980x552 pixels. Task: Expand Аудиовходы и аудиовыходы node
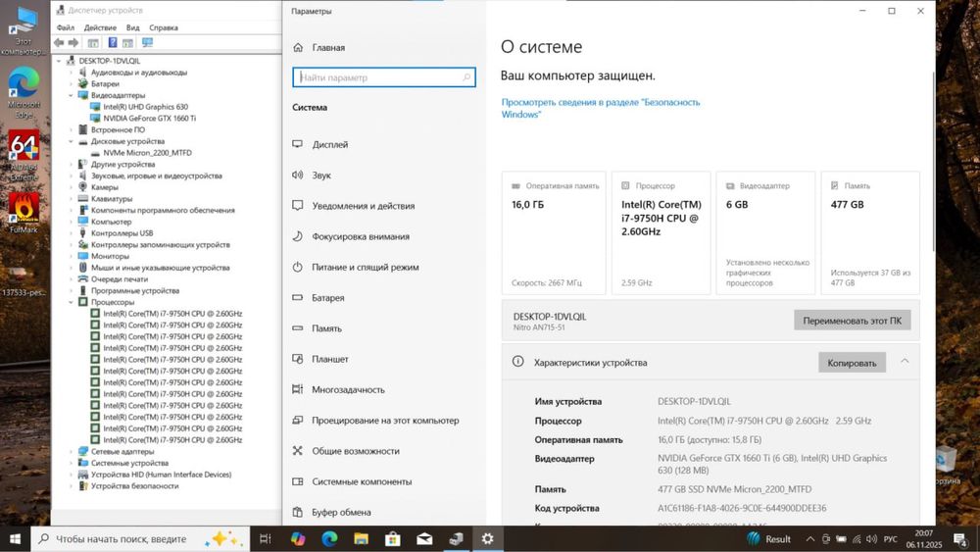(x=71, y=73)
